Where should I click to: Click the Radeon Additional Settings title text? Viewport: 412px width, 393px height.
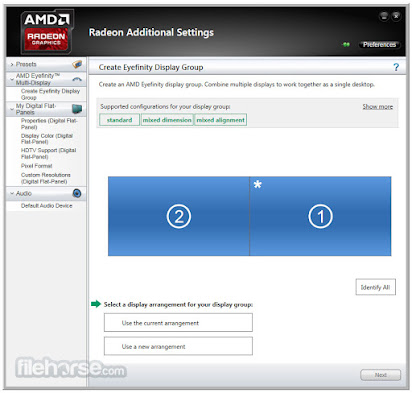[x=151, y=32]
